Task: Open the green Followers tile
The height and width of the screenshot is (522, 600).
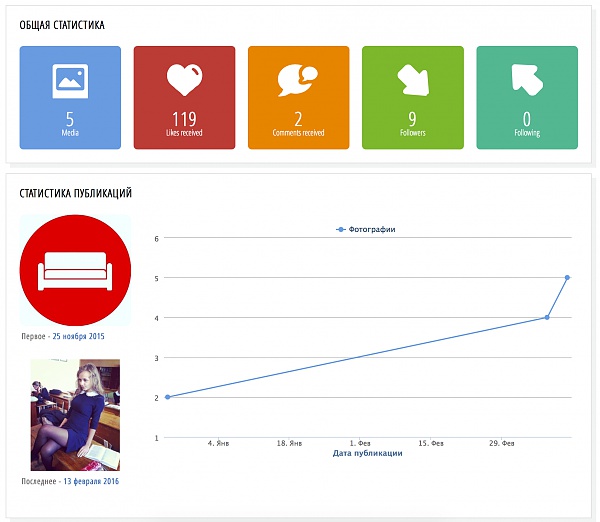Action: click(413, 98)
